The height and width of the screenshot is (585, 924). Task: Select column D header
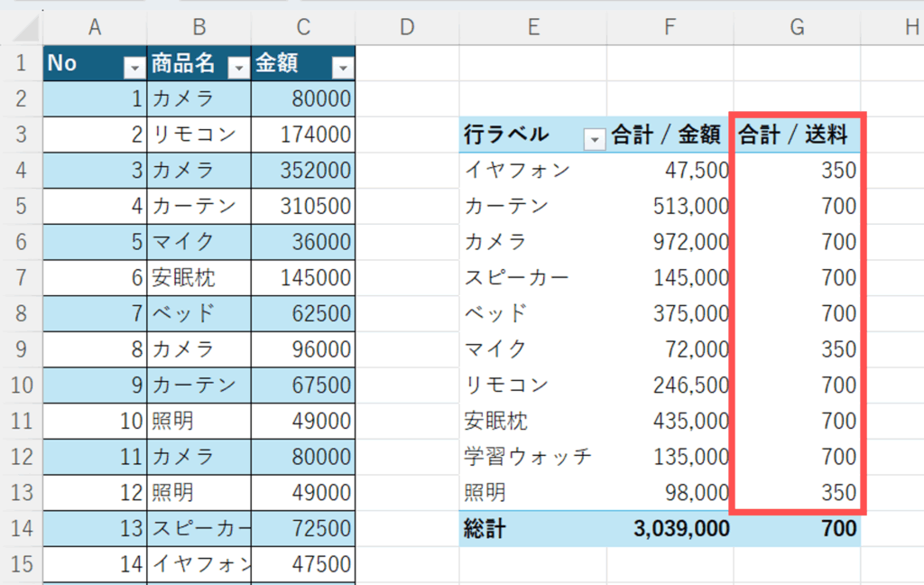407,28
